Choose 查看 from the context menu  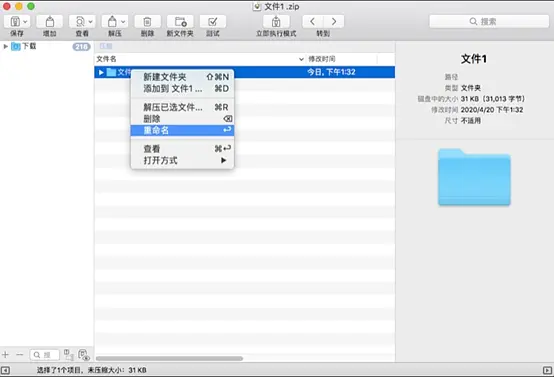point(182,149)
